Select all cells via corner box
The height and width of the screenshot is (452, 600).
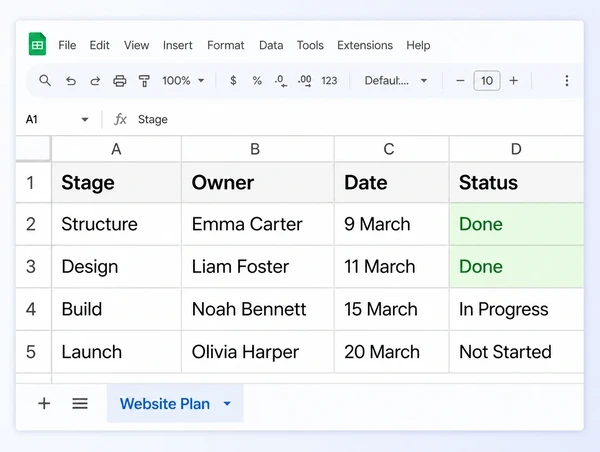(x=33, y=148)
